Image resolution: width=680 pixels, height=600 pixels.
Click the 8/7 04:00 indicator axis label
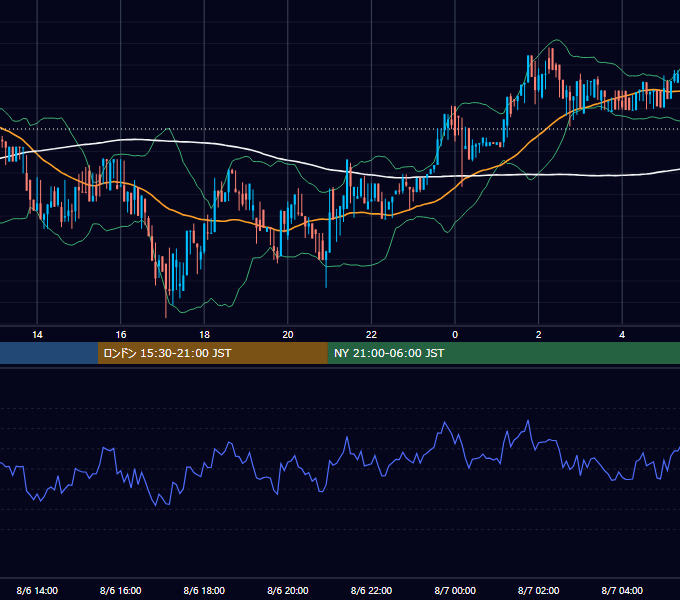point(622,590)
